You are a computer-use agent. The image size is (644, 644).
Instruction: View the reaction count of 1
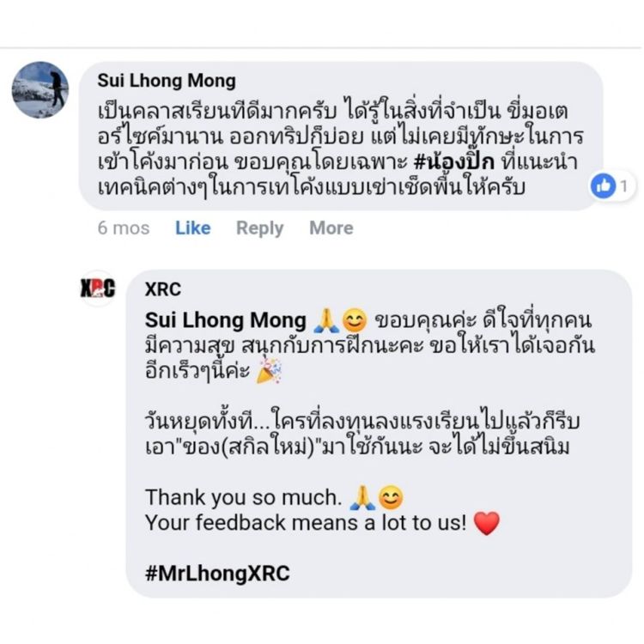point(624,185)
